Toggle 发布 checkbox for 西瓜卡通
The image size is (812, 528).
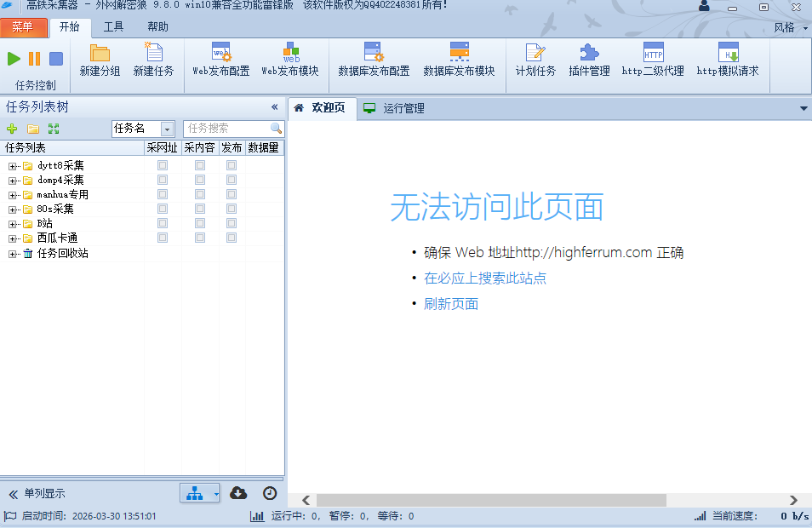pos(232,238)
